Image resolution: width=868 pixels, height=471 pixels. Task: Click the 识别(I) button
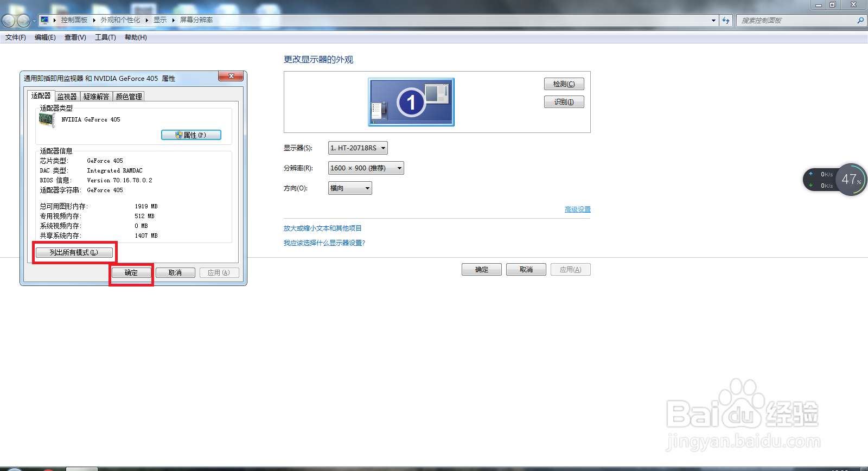[x=564, y=102]
